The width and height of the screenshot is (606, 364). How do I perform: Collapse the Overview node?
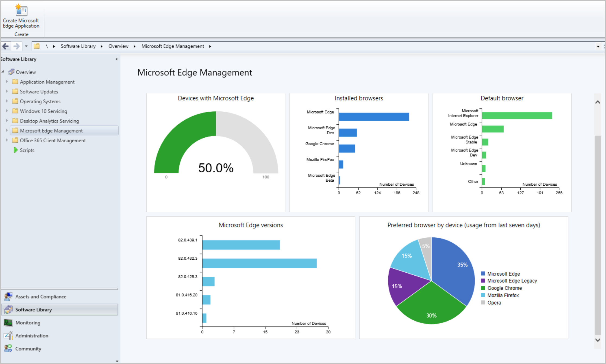(x=3, y=72)
